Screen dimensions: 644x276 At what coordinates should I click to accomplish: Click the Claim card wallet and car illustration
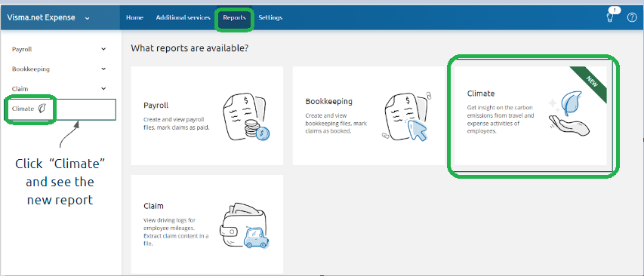pyautogui.click(x=245, y=225)
